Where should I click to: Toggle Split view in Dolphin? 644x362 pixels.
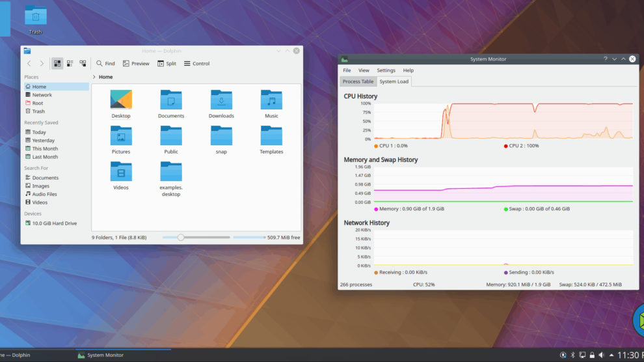167,63
